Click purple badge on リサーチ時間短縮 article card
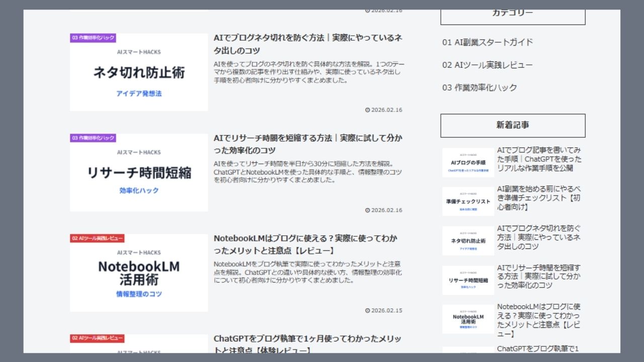The width and height of the screenshot is (644, 362). [93, 137]
